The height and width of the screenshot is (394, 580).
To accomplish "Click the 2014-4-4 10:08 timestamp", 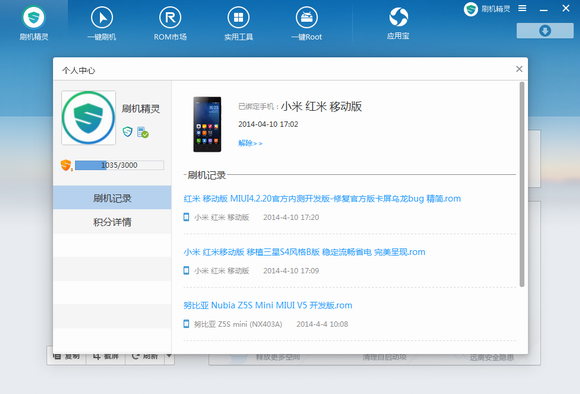I will click(322, 324).
